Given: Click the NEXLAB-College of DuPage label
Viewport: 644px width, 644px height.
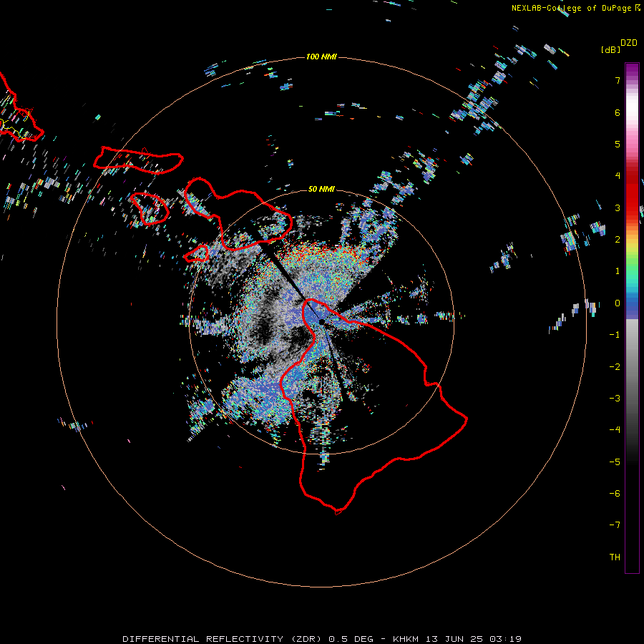Looking at the screenshot, I should [x=571, y=8].
